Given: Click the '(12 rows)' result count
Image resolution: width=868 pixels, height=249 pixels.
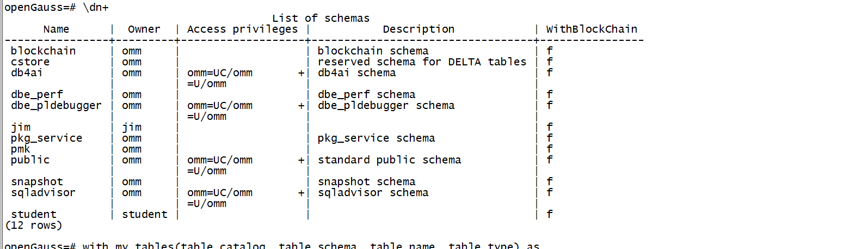Looking at the screenshot, I should [x=33, y=226].
